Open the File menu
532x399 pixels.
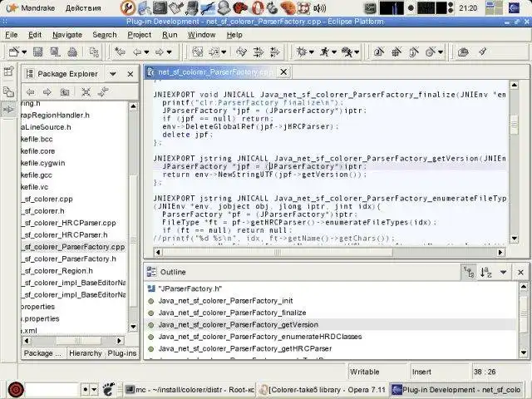[11, 35]
